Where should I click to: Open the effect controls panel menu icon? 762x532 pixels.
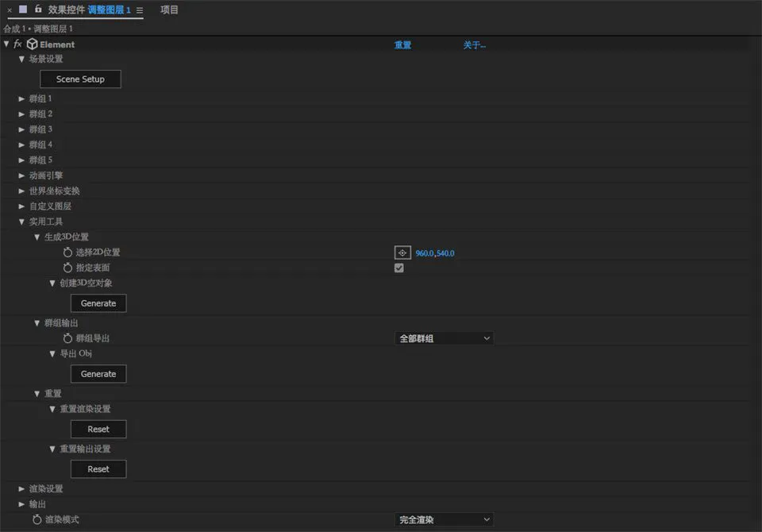tap(140, 10)
